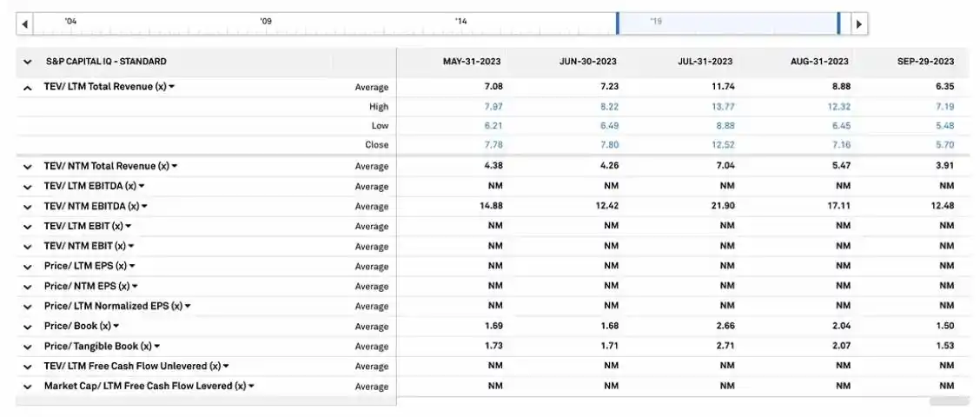Grab the left range slider handle
Viewport: 980px width, 417px height.
(617, 24)
